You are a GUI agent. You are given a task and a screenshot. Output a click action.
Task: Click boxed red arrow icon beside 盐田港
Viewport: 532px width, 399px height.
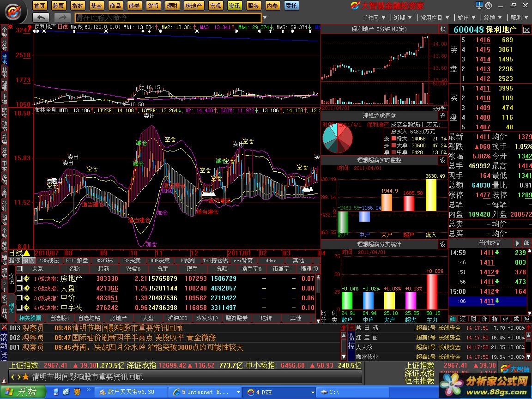point(351,328)
